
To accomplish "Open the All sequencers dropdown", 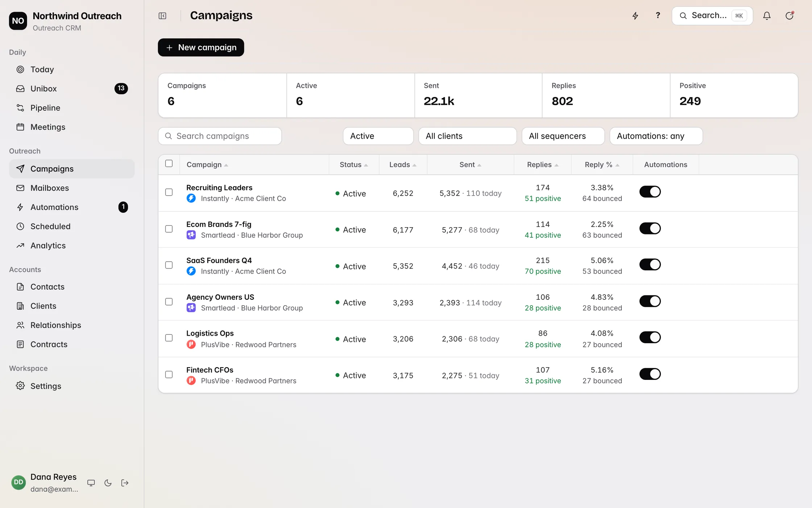I will [563, 136].
